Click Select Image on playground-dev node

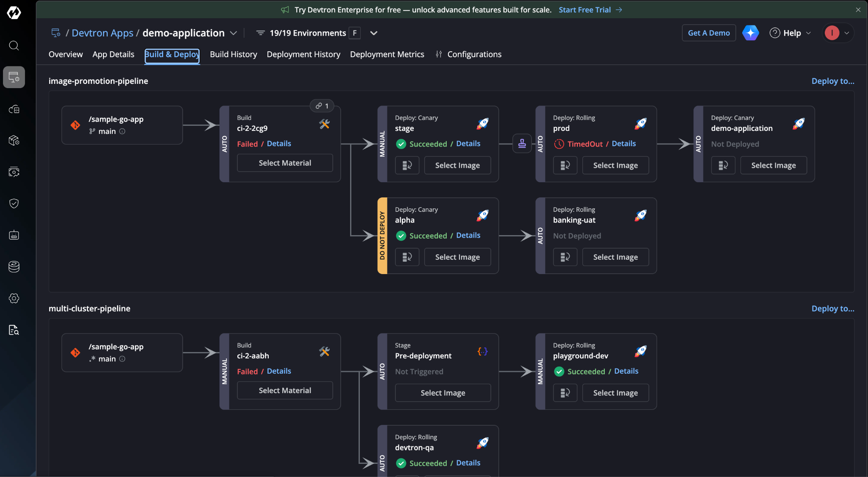click(x=615, y=393)
